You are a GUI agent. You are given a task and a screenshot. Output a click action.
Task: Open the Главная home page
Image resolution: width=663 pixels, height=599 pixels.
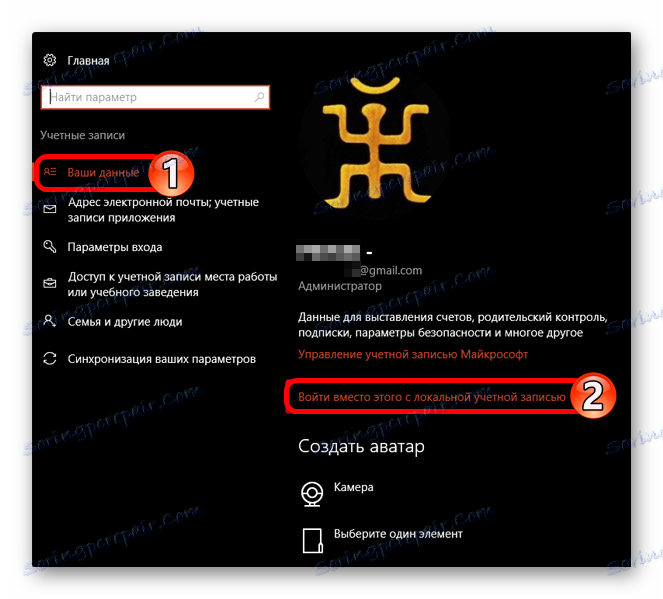[x=88, y=60]
